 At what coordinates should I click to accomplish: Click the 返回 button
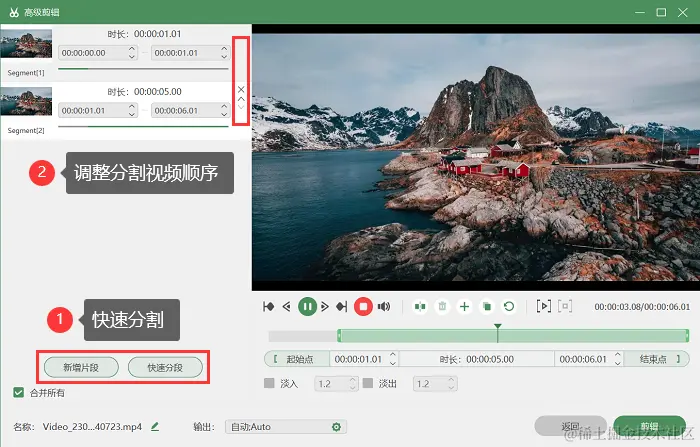tap(571, 426)
